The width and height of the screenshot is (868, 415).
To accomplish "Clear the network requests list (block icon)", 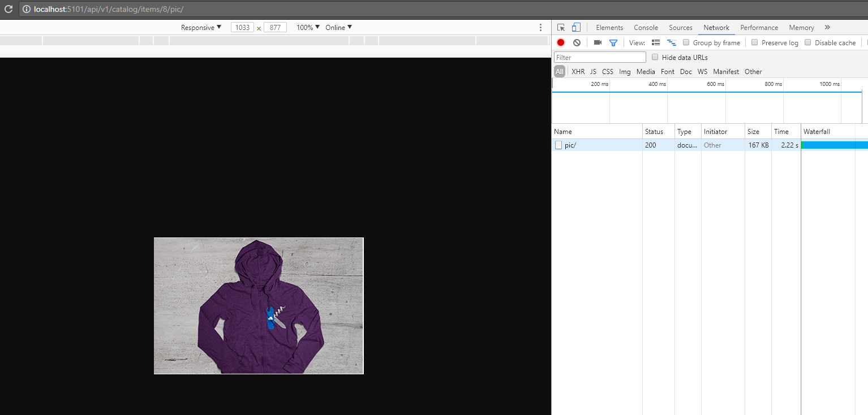I will tap(577, 42).
